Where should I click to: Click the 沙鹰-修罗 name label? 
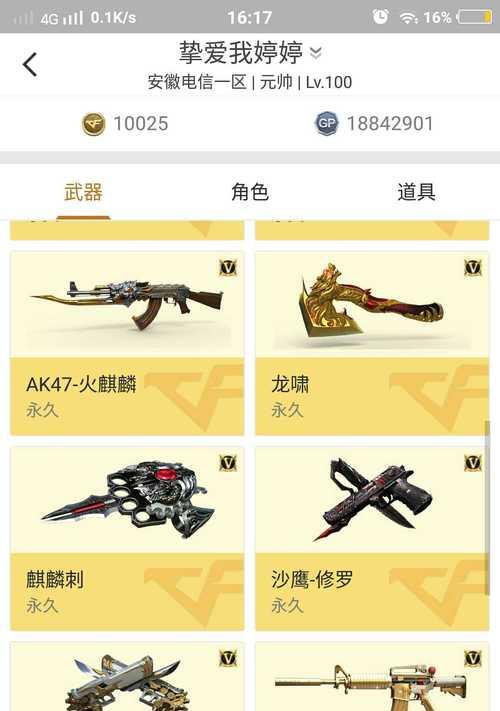click(x=312, y=580)
